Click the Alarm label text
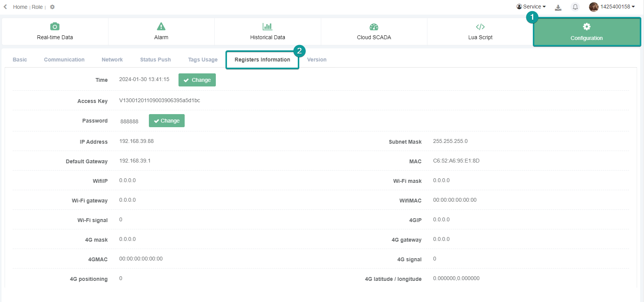 pyautogui.click(x=161, y=37)
